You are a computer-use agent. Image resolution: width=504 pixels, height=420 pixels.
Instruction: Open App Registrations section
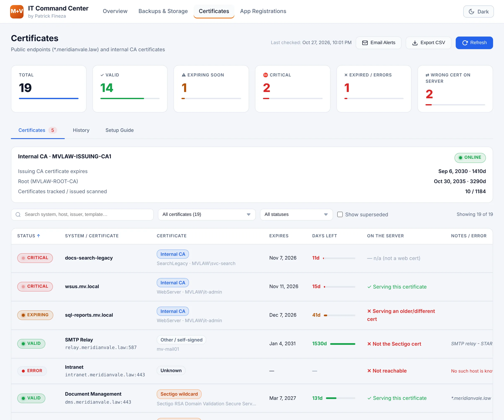click(263, 11)
